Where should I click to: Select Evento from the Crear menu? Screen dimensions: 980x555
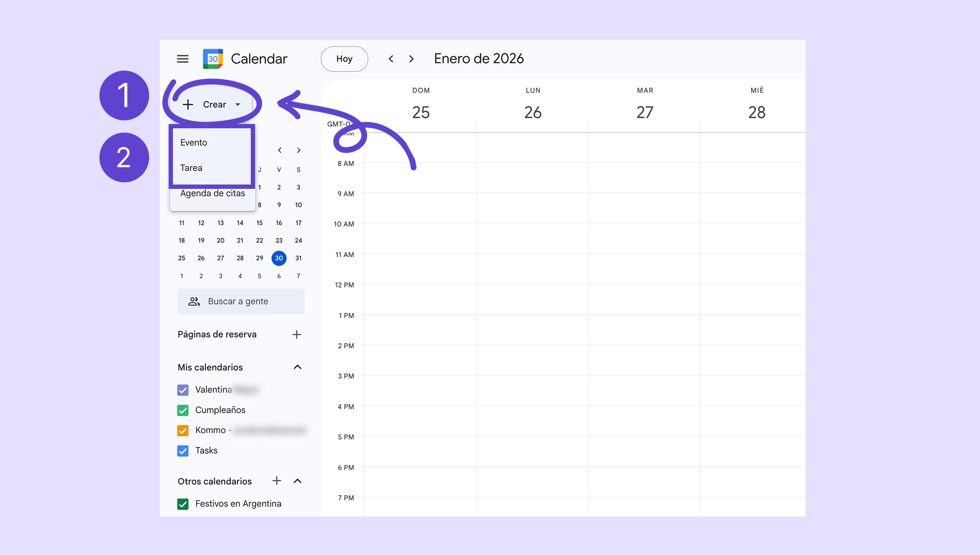tap(194, 142)
